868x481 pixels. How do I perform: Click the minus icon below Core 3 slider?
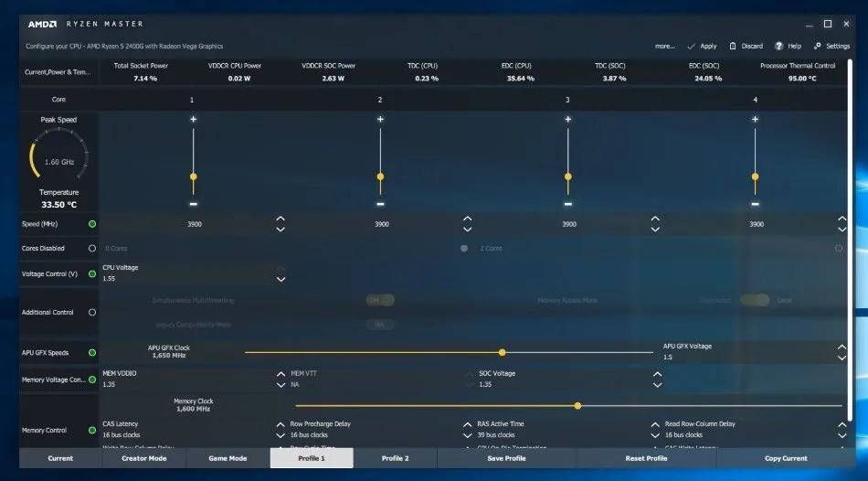(568, 204)
